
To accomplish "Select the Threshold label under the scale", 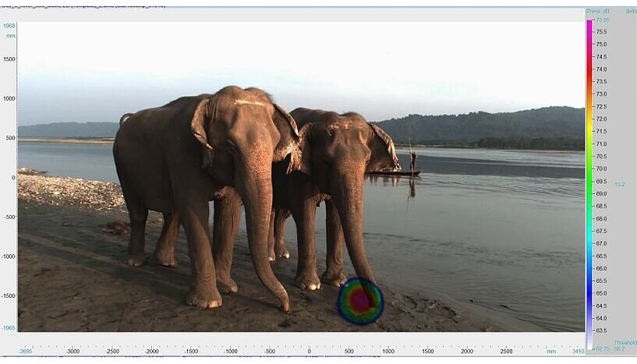I will pos(625,343).
